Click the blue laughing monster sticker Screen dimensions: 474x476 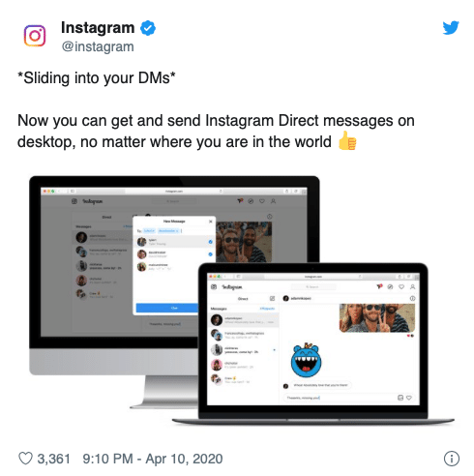(x=306, y=360)
